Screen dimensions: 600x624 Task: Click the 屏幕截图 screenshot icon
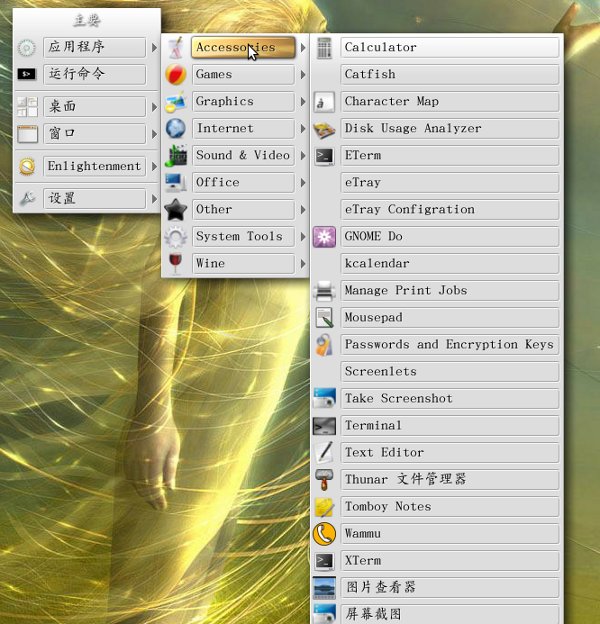[x=324, y=613]
